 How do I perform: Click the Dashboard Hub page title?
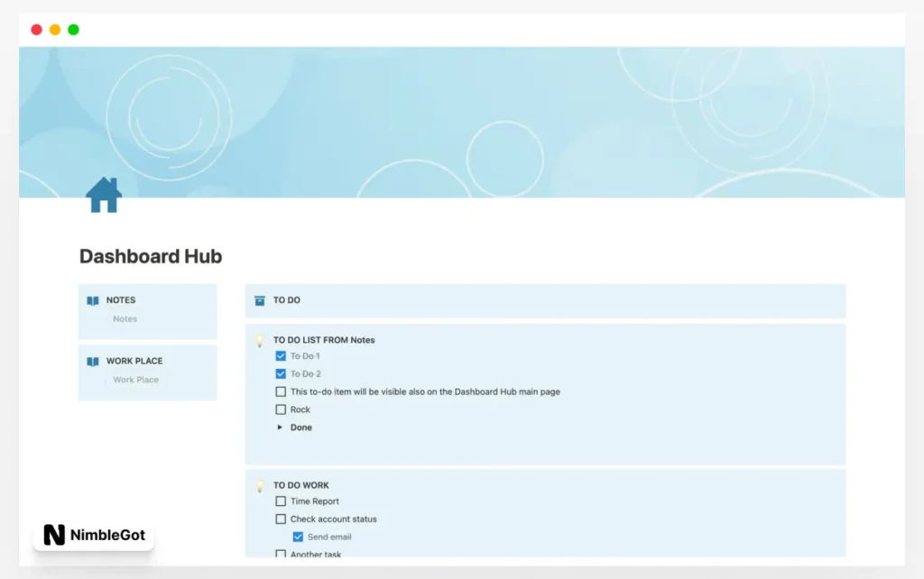pos(151,256)
